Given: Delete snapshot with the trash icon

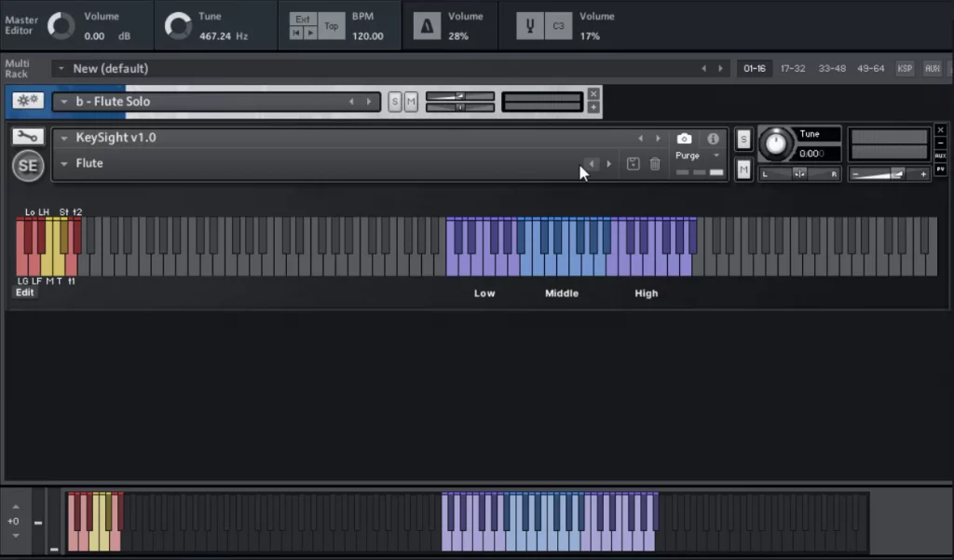Looking at the screenshot, I should tap(655, 164).
